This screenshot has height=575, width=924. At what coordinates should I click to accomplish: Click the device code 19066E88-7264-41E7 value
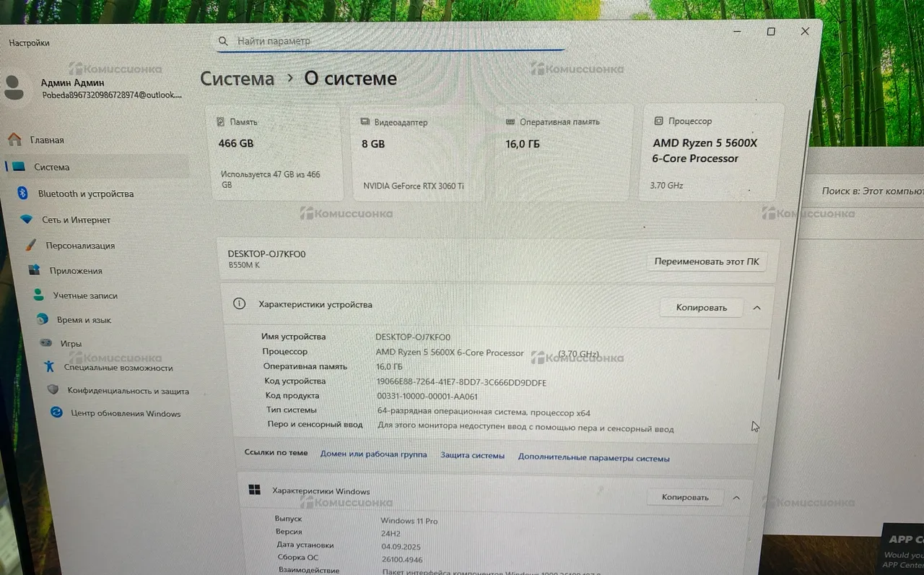tap(461, 382)
